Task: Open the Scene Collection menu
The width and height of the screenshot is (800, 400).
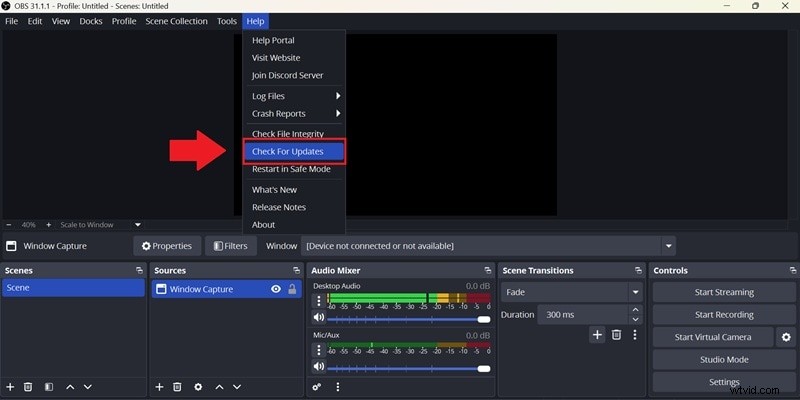Action: (176, 21)
